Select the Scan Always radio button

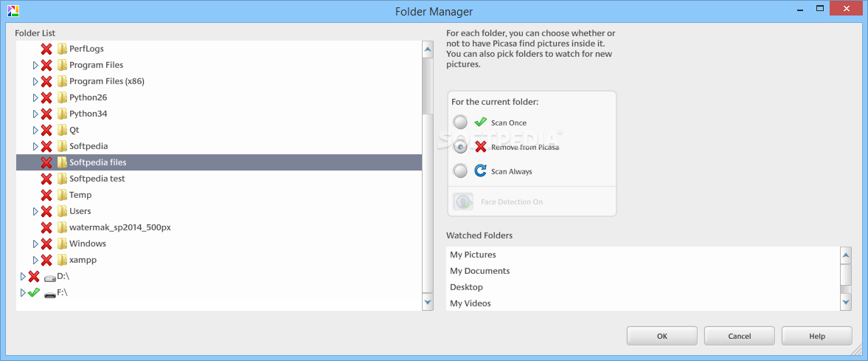click(461, 171)
